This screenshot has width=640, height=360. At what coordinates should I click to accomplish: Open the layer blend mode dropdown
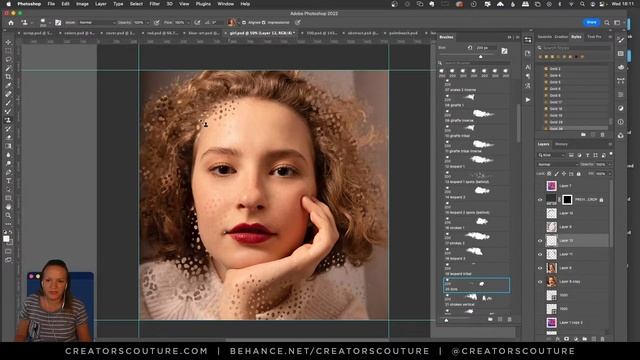coord(558,164)
